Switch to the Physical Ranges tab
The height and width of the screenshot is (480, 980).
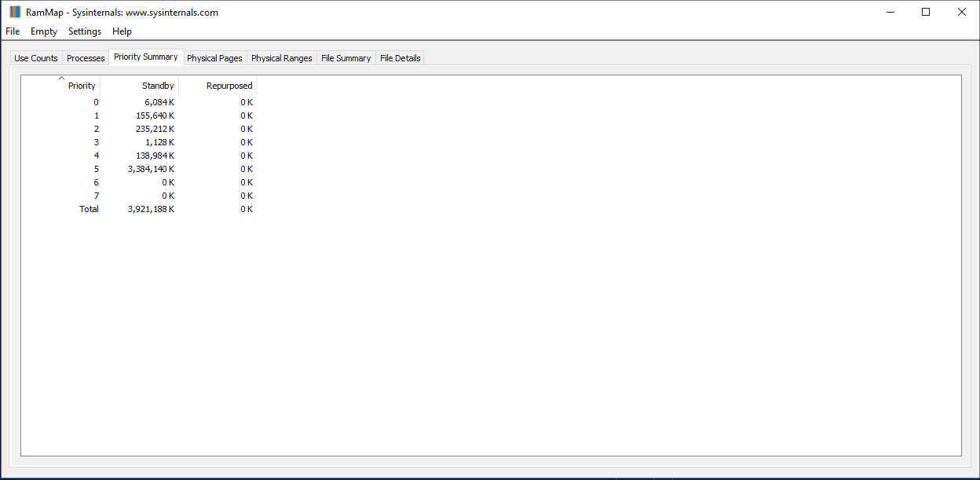(x=281, y=57)
